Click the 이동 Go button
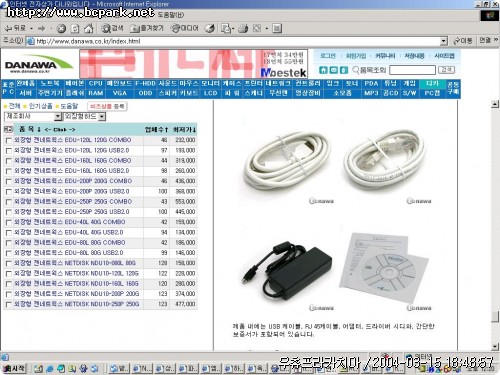This screenshot has width=500, height=375. tap(463, 41)
